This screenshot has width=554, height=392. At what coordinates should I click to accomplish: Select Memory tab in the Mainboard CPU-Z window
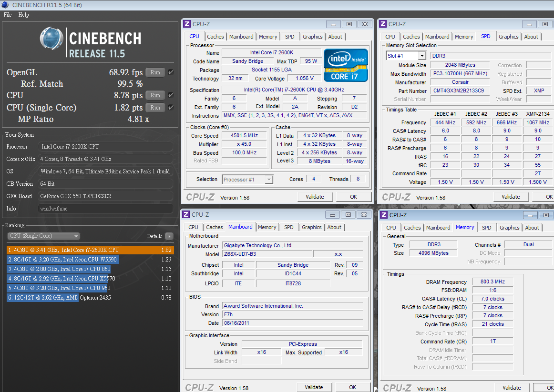(x=267, y=227)
